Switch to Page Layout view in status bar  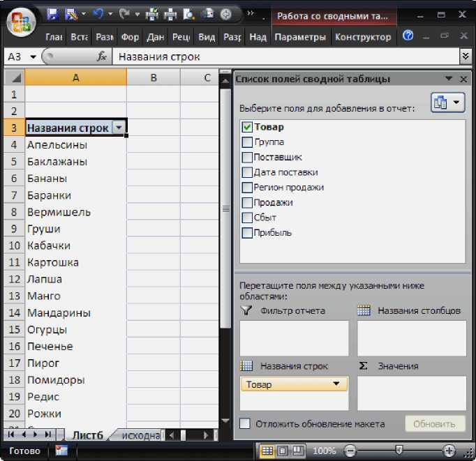click(283, 451)
